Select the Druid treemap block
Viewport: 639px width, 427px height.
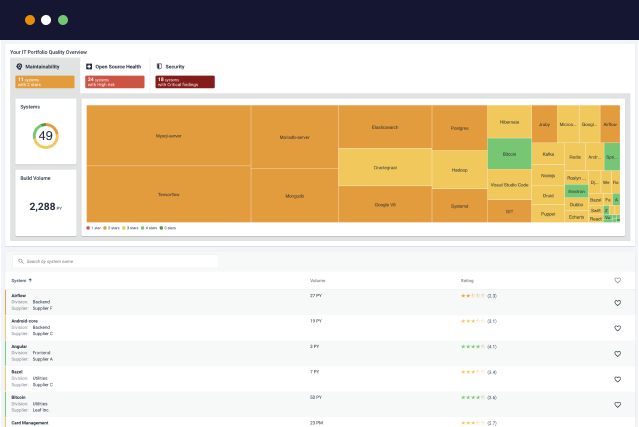548,196
